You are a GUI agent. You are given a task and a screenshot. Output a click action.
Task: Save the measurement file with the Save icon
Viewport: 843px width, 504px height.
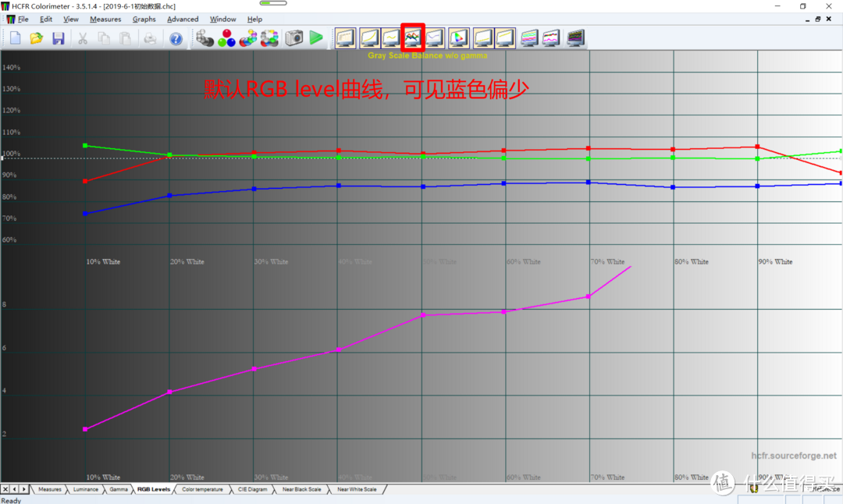point(59,37)
